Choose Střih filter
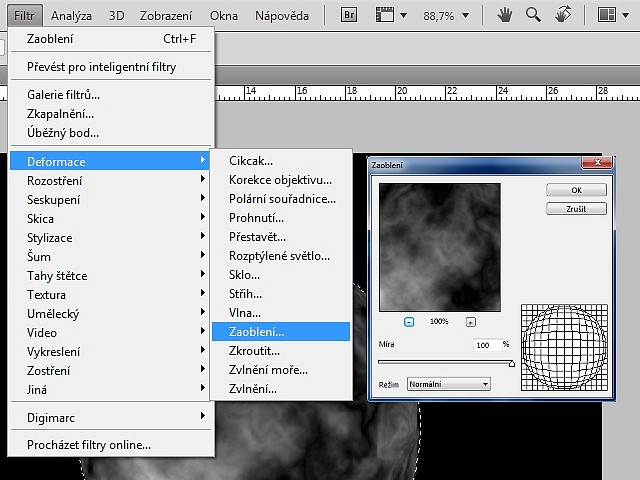Screen dimensions: 640x480 point(281,294)
